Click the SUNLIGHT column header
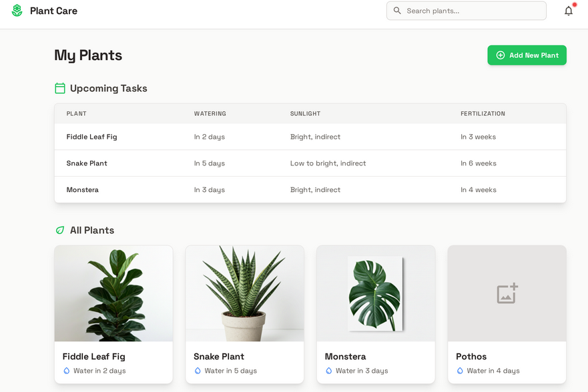 tap(305, 113)
